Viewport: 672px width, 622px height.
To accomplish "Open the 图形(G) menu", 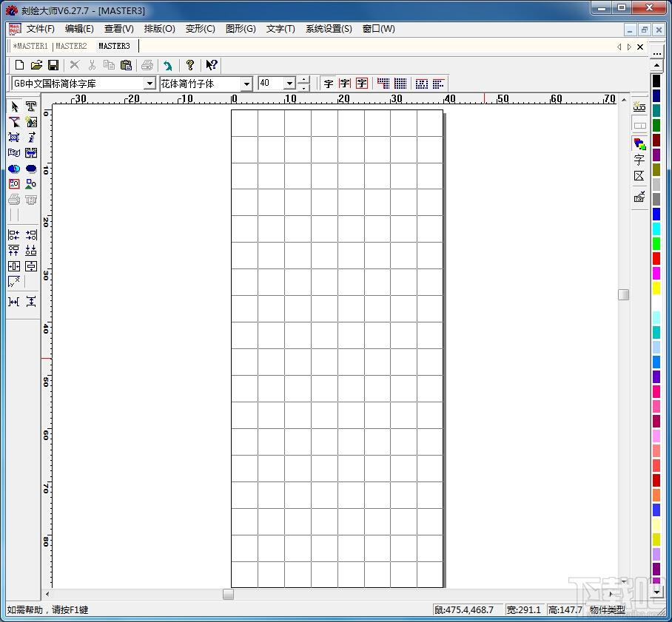I will pyautogui.click(x=241, y=29).
